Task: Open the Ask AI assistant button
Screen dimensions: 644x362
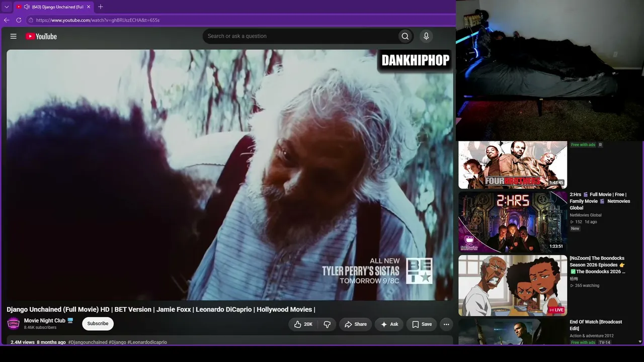Action: [389, 324]
